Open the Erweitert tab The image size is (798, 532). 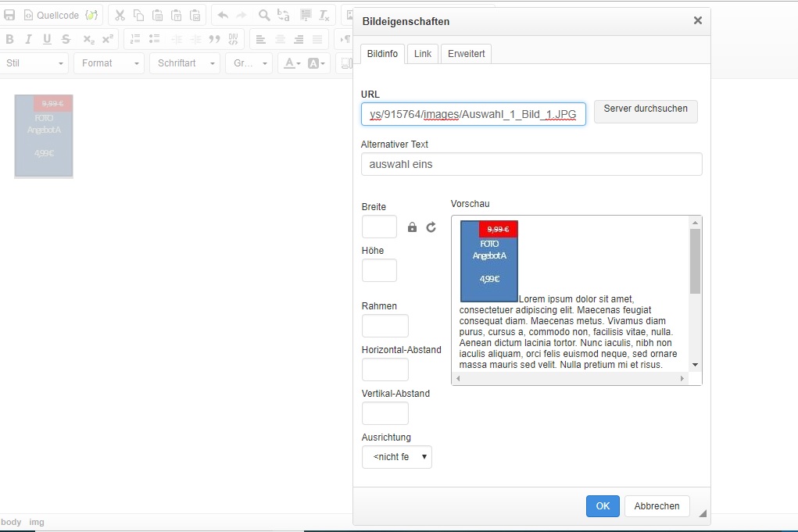tap(466, 53)
